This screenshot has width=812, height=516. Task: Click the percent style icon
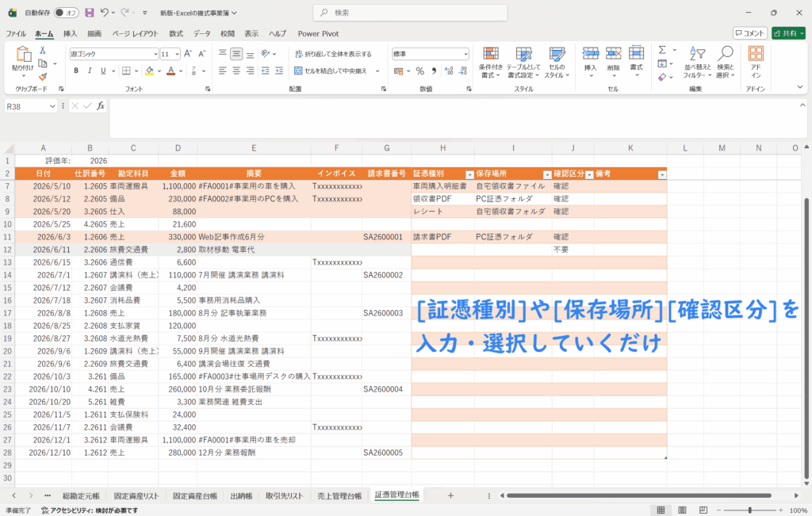(420, 71)
